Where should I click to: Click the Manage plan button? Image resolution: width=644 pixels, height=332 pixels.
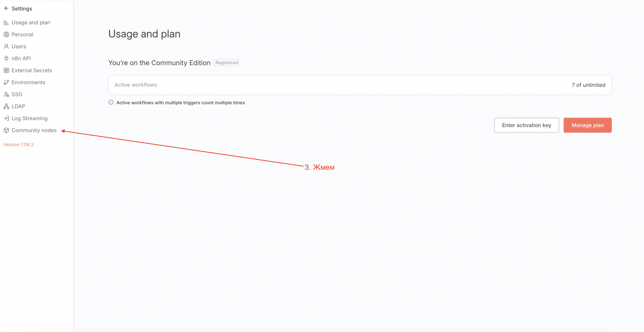[587, 125]
